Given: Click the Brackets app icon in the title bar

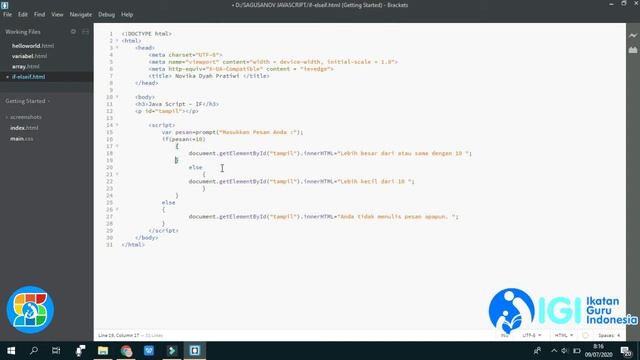Looking at the screenshot, I should [4, 5].
